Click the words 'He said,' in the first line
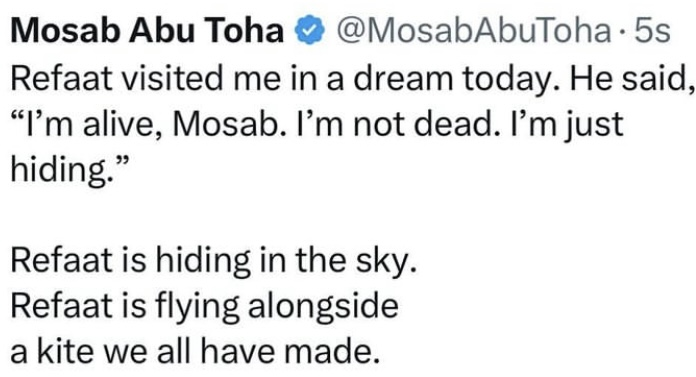The height and width of the screenshot is (377, 696). pos(632,80)
